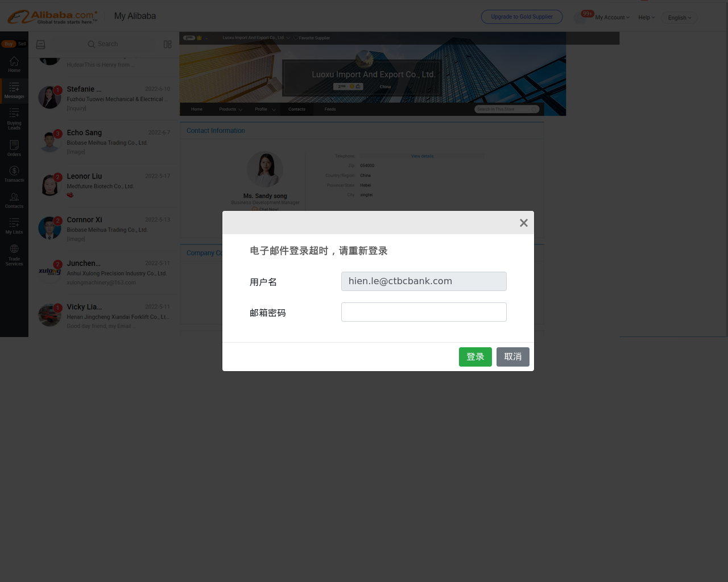This screenshot has width=728, height=582.
Task: Open the Messenger sidebar icon
Action: click(14, 90)
